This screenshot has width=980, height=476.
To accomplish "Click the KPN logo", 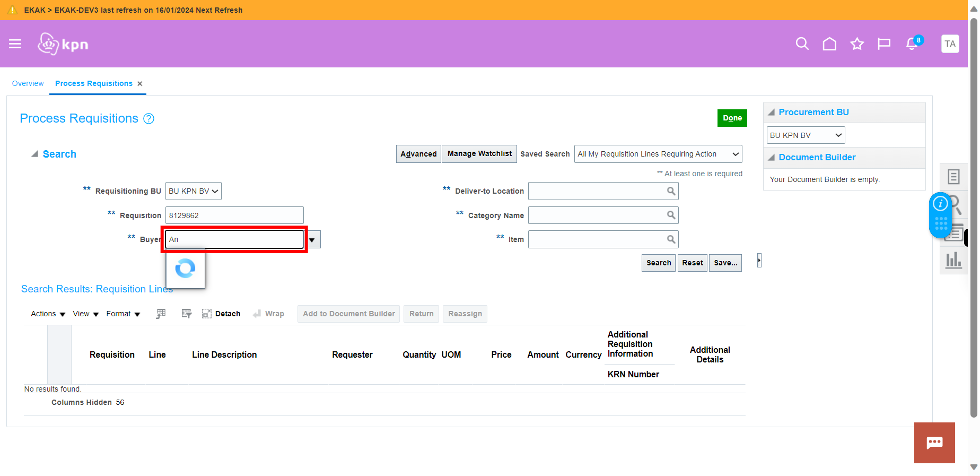I will click(x=63, y=44).
